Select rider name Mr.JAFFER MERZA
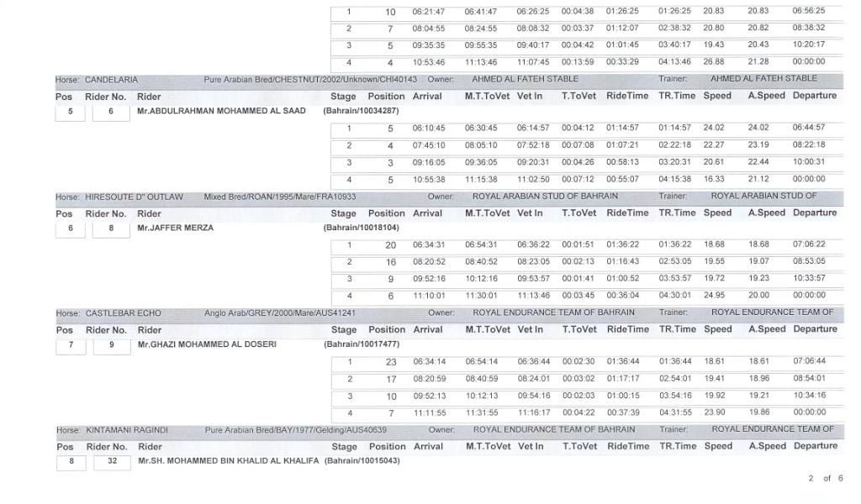The height and width of the screenshot is (504, 861). coord(175,228)
